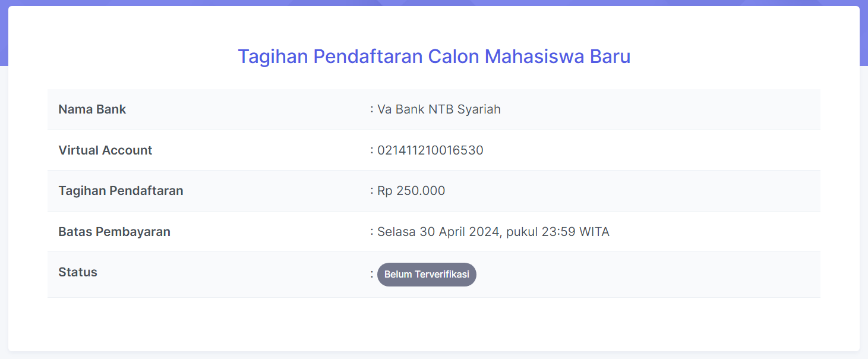Viewport: 868px width, 359px height.
Task: Click the Va Bank NTB Syariah value
Action: [x=439, y=109]
